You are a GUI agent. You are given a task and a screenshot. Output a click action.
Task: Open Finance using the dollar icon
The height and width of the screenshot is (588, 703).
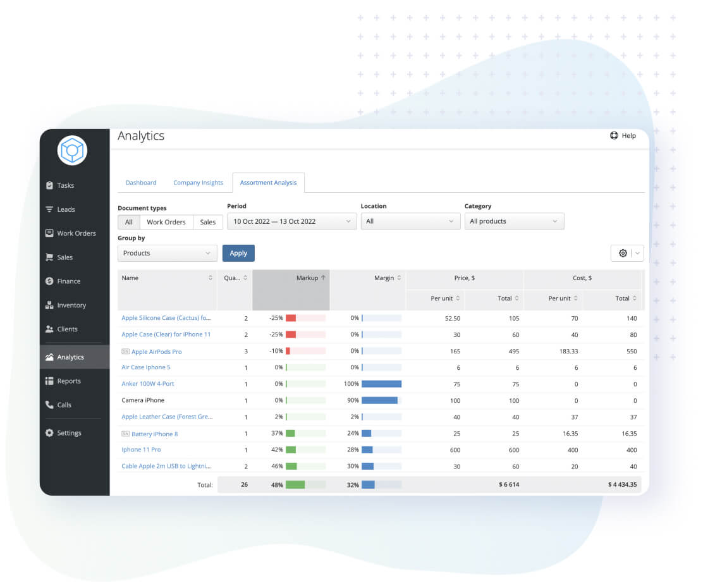[x=49, y=281]
